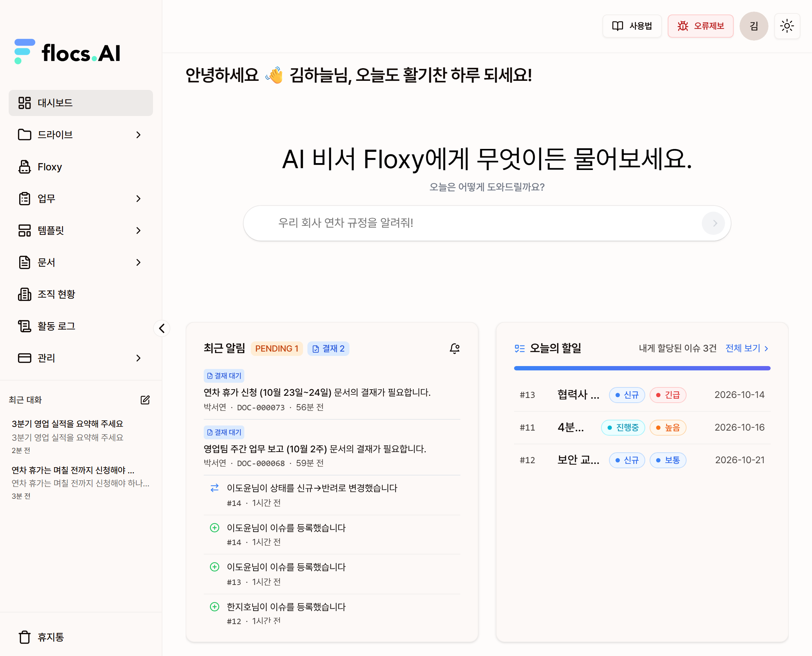Toggle light/dark theme sun icon
Screen dimensions: 812x656
(x=787, y=26)
